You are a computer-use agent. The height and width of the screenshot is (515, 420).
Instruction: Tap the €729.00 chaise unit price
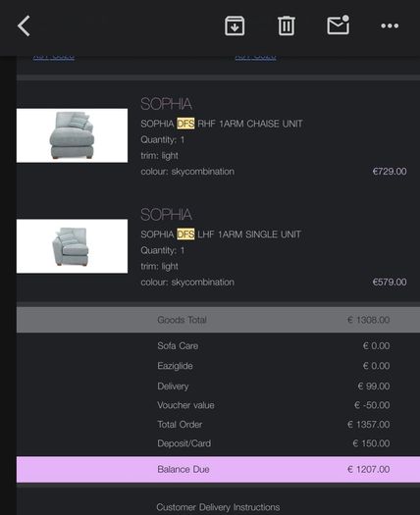(390, 171)
